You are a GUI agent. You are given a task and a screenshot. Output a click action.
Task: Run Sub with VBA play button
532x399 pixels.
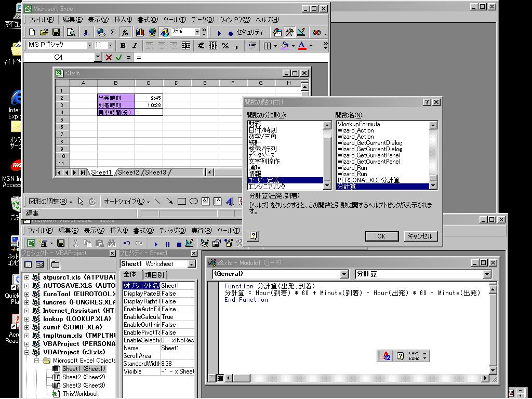tap(156, 244)
